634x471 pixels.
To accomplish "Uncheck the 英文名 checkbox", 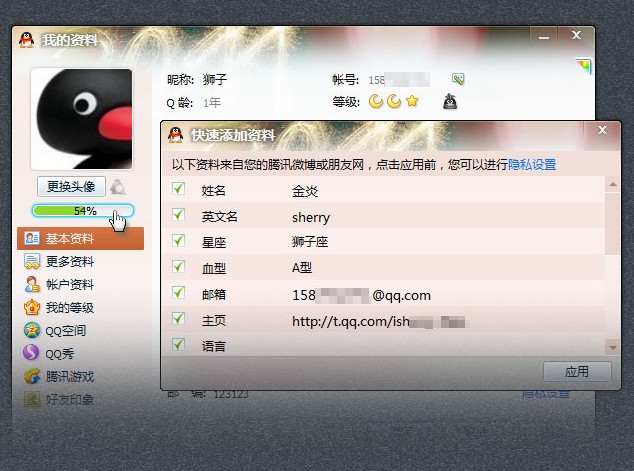I will (x=178, y=215).
